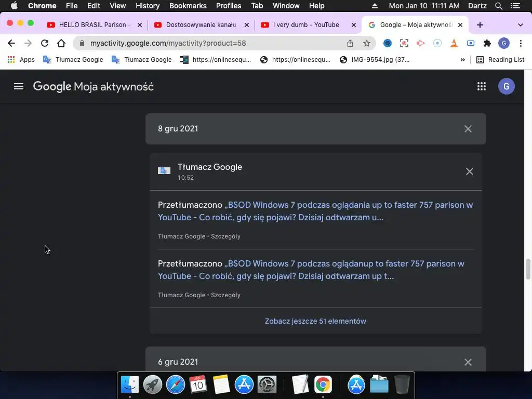Open Chrome three-dot menu
The width and height of the screenshot is (532, 399).
click(x=521, y=43)
